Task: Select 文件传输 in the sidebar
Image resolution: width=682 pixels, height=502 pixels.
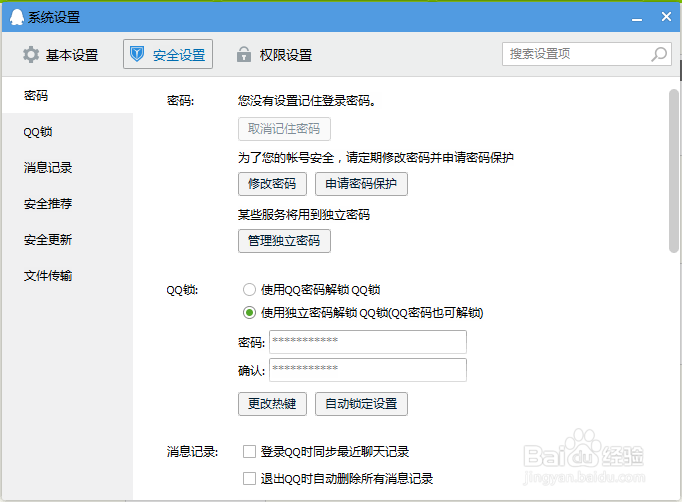Action: (67, 276)
